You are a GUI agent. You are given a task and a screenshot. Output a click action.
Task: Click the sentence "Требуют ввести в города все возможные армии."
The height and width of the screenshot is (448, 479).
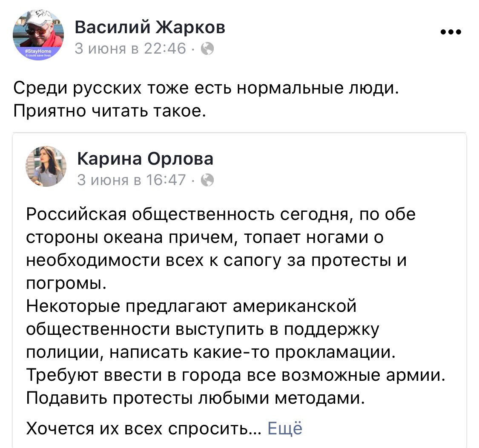point(232,375)
